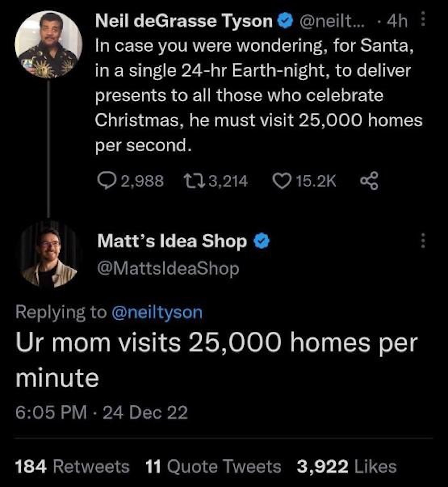Open more options on Matt's Idea Shop reply
Viewport: 448px width, 487px height.
pyautogui.click(x=423, y=241)
